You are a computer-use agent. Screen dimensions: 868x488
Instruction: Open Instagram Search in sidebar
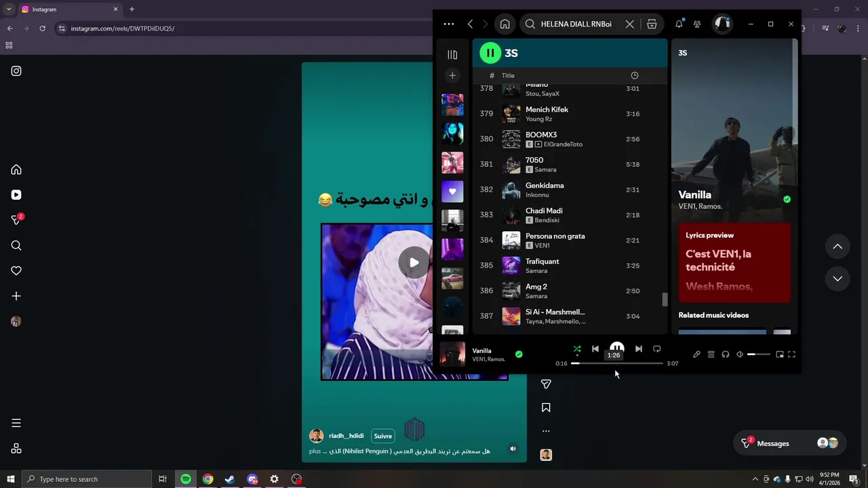[16, 245]
